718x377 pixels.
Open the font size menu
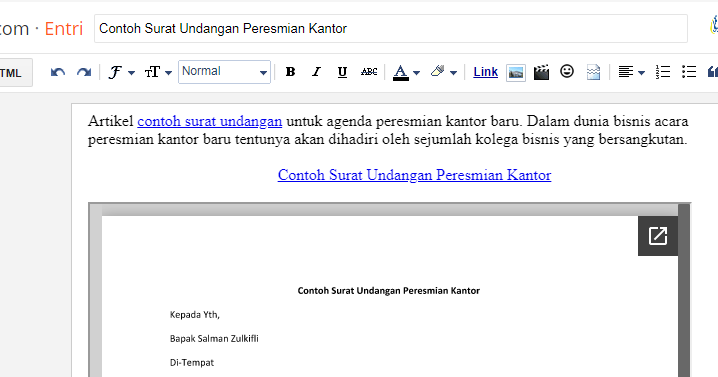coord(158,72)
